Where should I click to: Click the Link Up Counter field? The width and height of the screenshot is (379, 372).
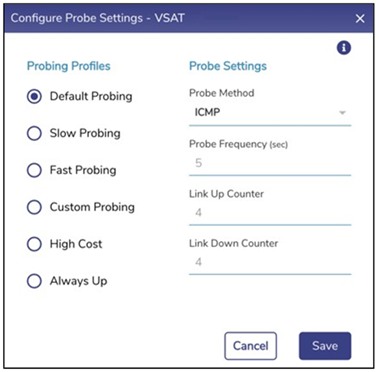pyautogui.click(x=270, y=213)
